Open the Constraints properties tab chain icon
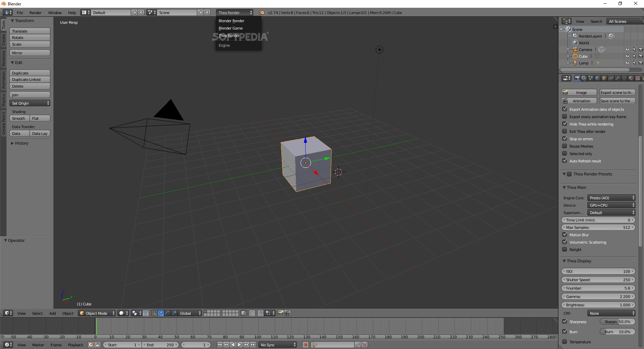The height and width of the screenshot is (349, 644). point(611,78)
